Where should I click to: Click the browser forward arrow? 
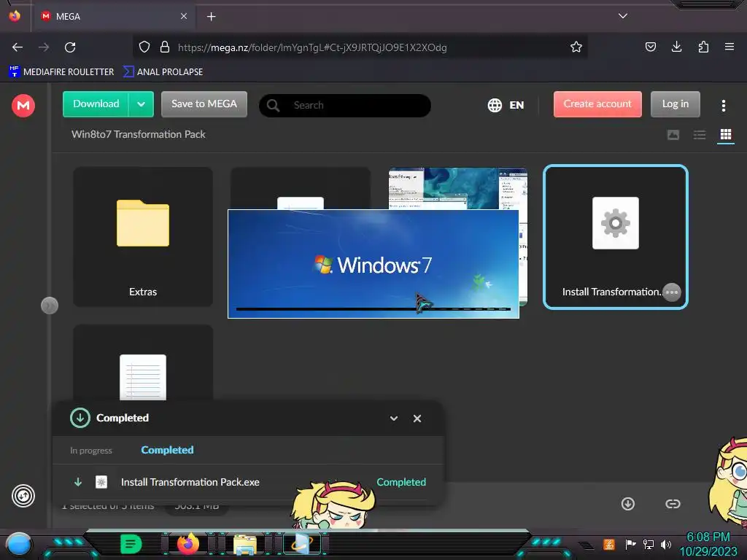coord(44,47)
